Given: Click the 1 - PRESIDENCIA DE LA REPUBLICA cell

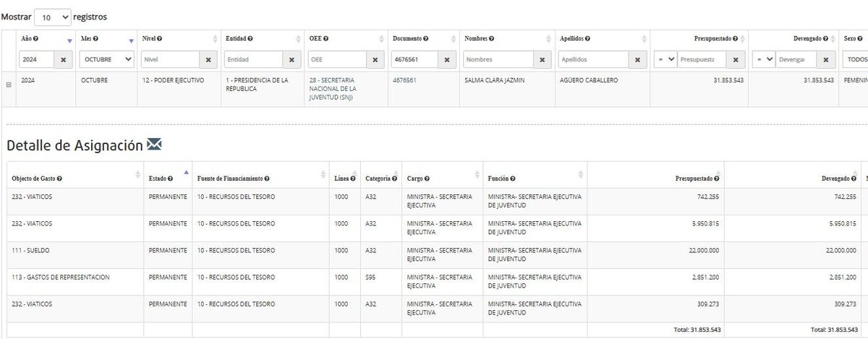Looking at the screenshot, I should tap(263, 89).
